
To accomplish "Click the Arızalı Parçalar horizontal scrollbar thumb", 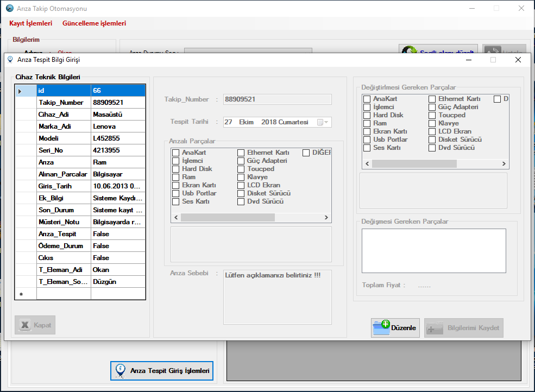I will 228,218.
